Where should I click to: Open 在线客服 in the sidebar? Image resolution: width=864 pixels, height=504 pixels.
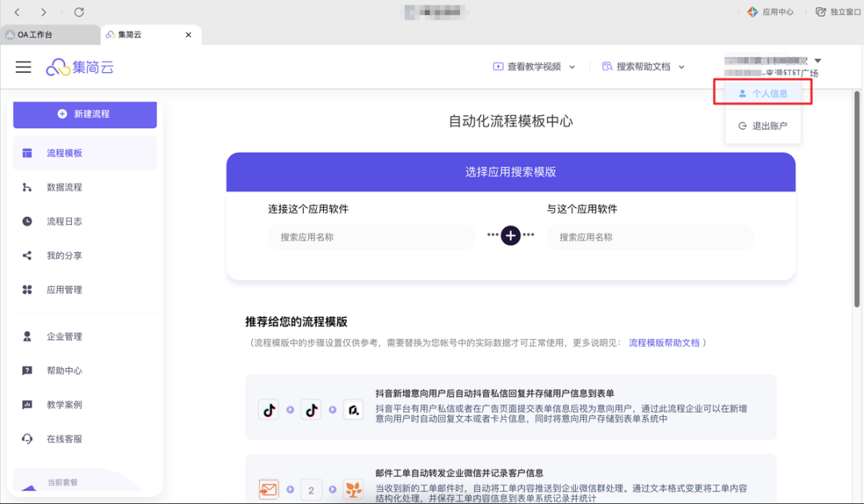click(x=85, y=439)
